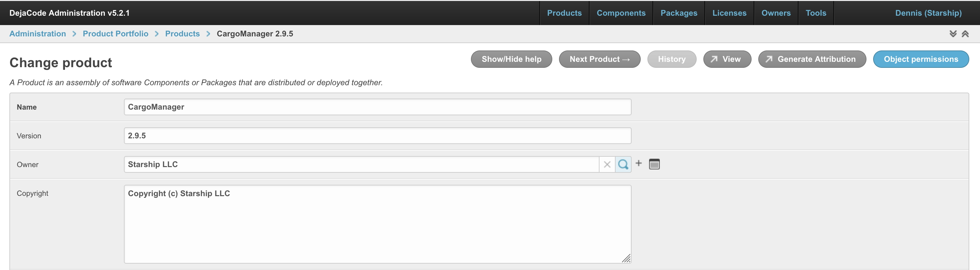Image resolution: width=980 pixels, height=270 pixels.
Task: Go to Next Product
Action: coord(600,59)
